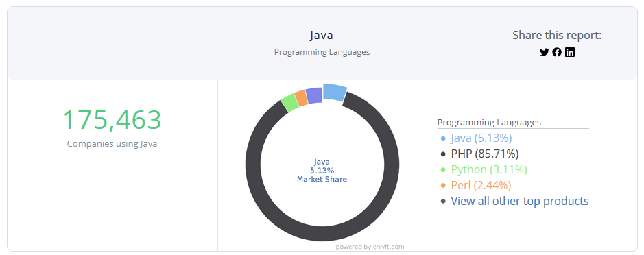Viewport: 644px width, 255px height.
Task: Click the light blue Java donut segment
Action: pyautogui.click(x=335, y=92)
